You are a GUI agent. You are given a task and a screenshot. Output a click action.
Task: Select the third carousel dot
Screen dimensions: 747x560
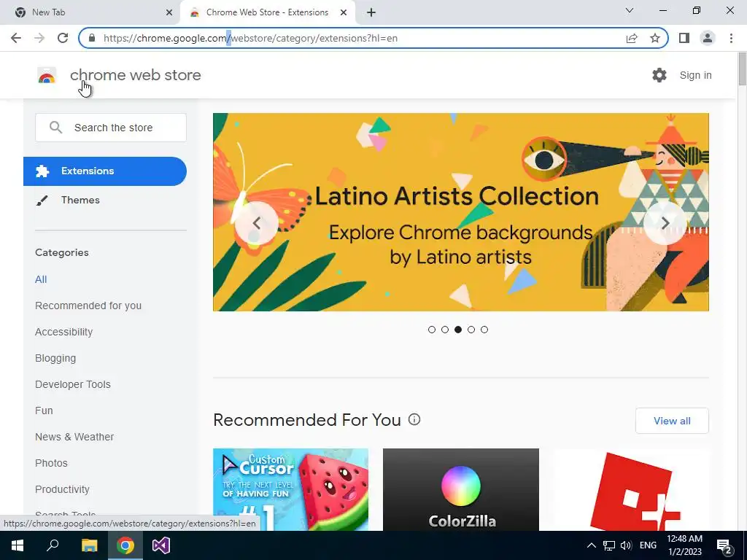pos(458,330)
